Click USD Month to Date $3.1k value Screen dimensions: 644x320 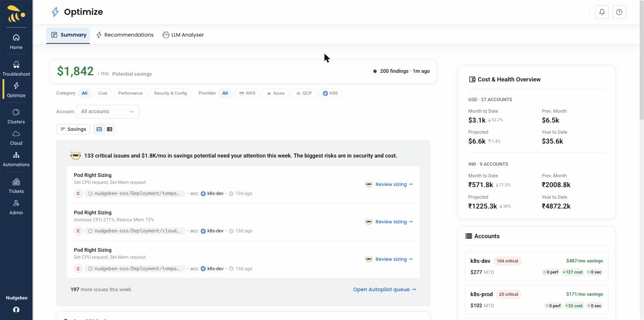477,120
